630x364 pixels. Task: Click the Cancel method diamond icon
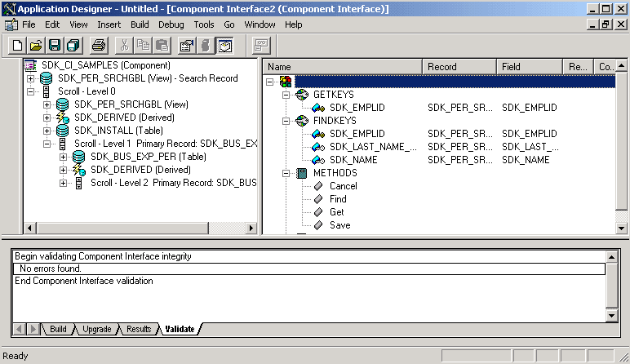coord(318,186)
